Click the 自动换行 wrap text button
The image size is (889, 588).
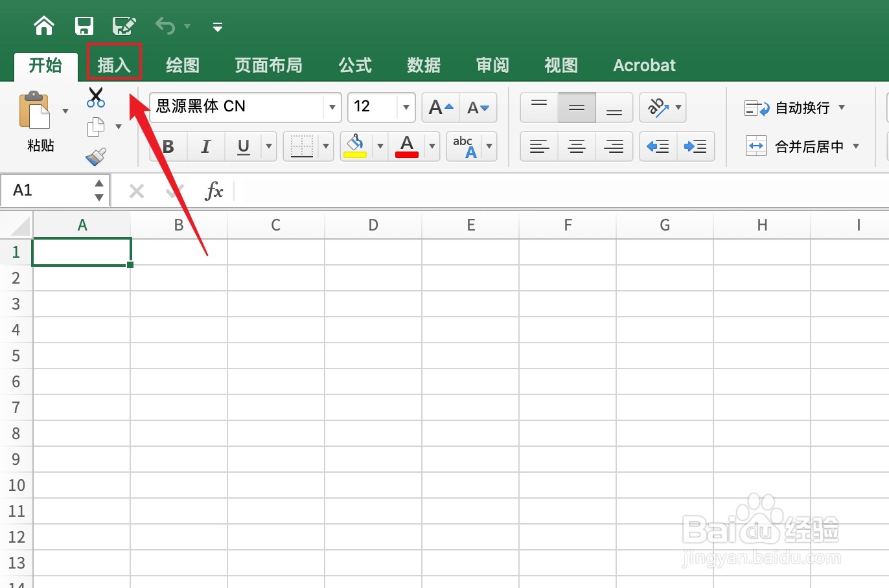tap(787, 108)
